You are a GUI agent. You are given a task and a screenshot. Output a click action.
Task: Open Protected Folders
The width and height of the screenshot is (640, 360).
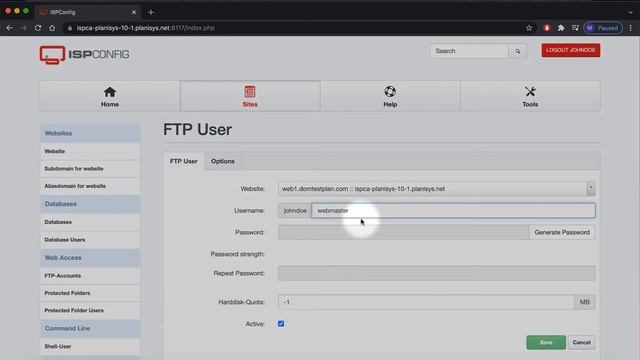[x=90, y=293]
